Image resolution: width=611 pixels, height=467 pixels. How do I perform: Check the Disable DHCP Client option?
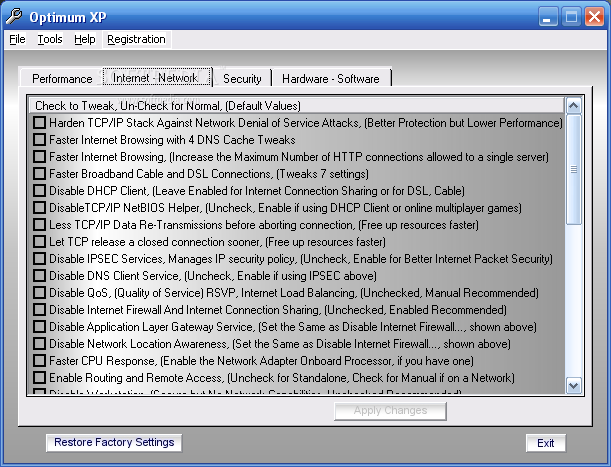point(39,191)
